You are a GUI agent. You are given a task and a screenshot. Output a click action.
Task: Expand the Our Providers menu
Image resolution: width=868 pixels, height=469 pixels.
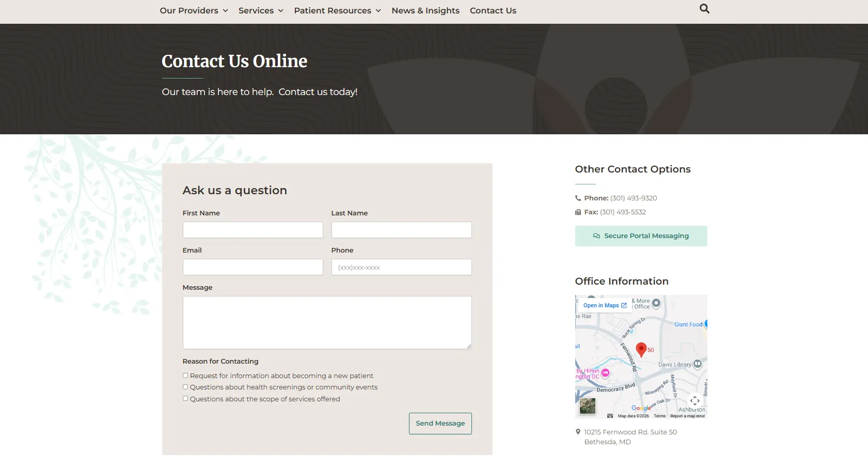point(194,10)
